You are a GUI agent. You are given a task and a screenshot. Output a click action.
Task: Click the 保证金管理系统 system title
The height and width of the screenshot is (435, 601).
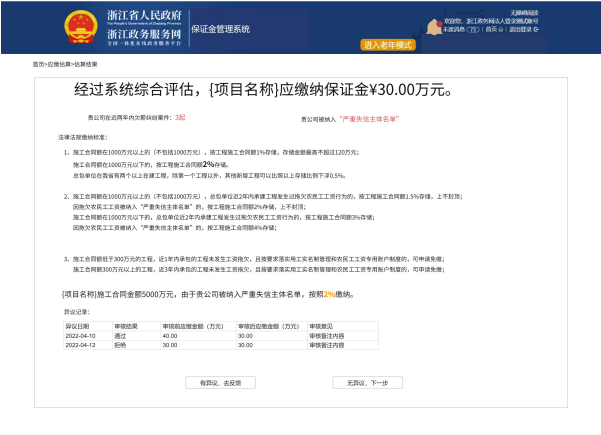pyautogui.click(x=220, y=29)
